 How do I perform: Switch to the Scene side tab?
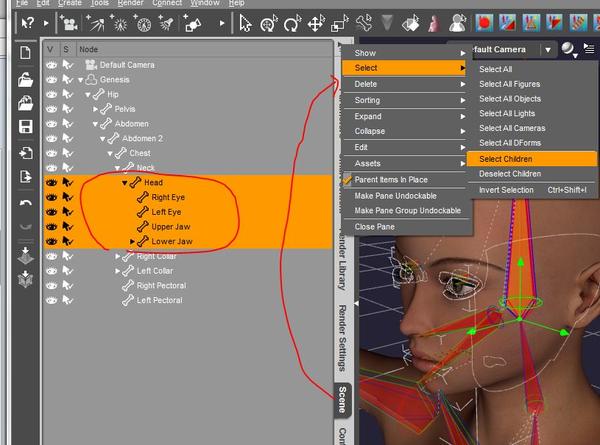[x=342, y=400]
